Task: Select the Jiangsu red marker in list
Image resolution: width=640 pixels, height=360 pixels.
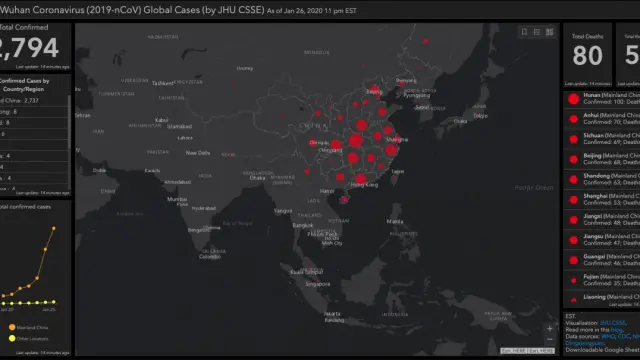Action: point(573,240)
